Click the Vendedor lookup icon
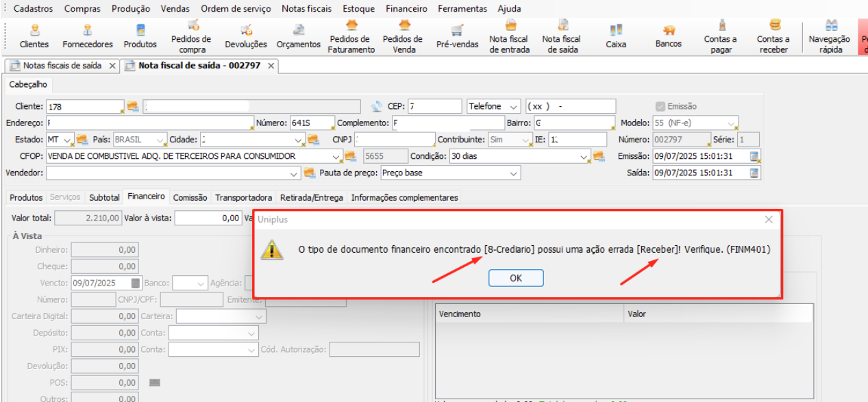 [310, 173]
